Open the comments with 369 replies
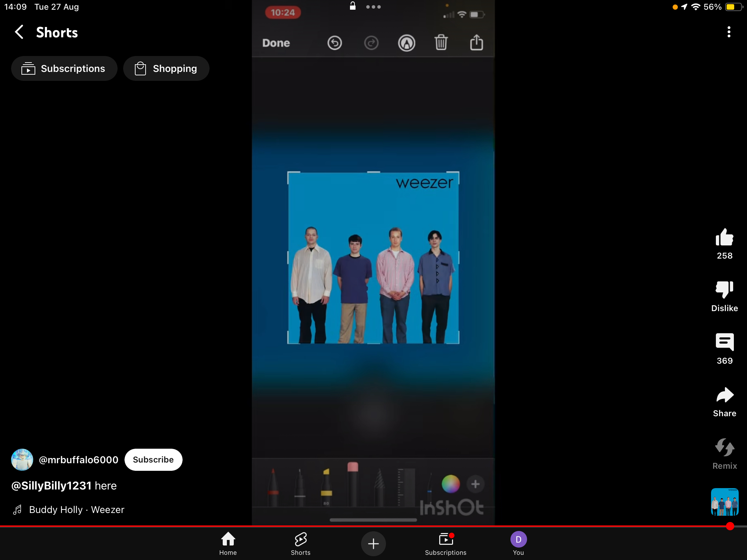 pyautogui.click(x=724, y=342)
